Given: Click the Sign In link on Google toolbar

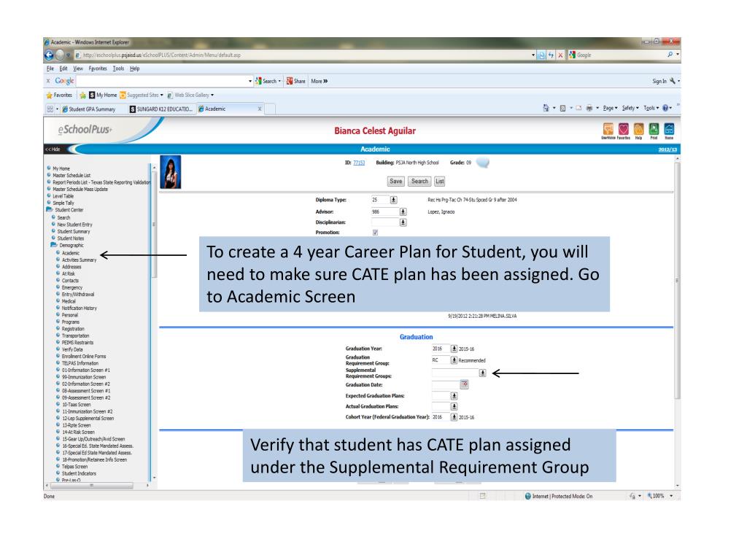Looking at the screenshot, I should tap(659, 82).
